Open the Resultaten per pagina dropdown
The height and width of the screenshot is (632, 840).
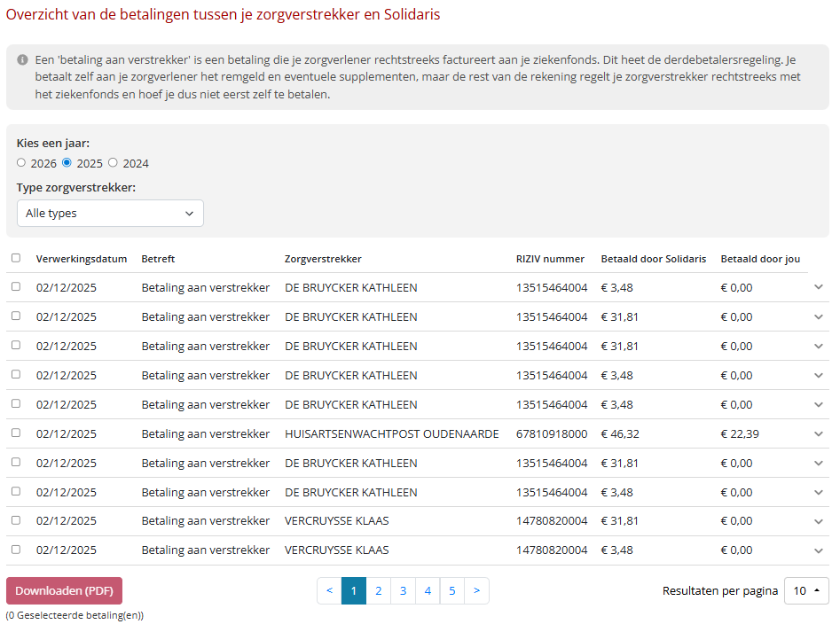tap(806, 590)
